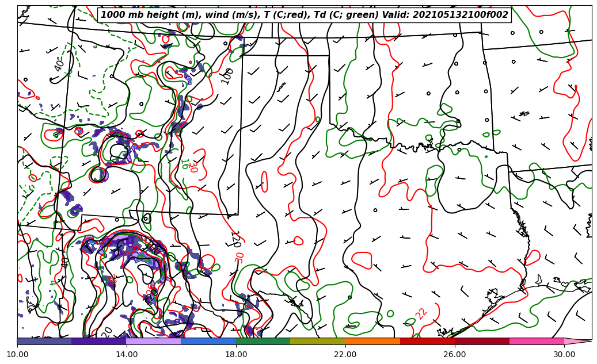The image size is (597, 364).
Task: Click the dark green colorbar segment
Action: click(x=263, y=341)
